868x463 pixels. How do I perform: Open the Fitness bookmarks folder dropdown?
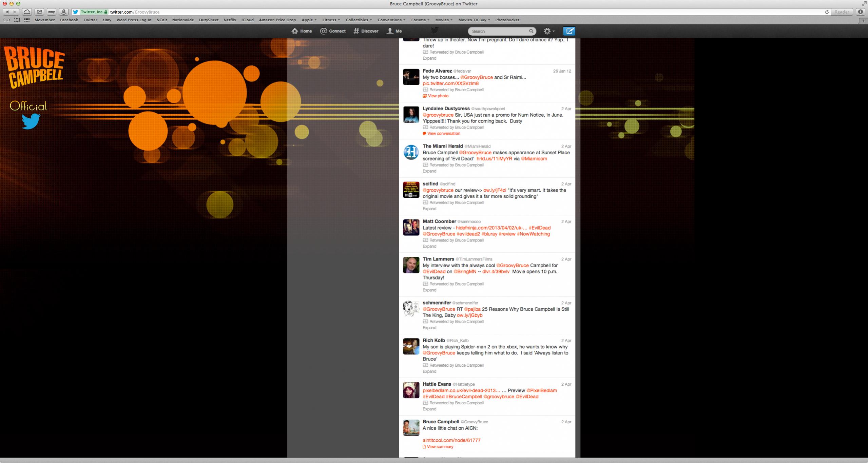[331, 20]
